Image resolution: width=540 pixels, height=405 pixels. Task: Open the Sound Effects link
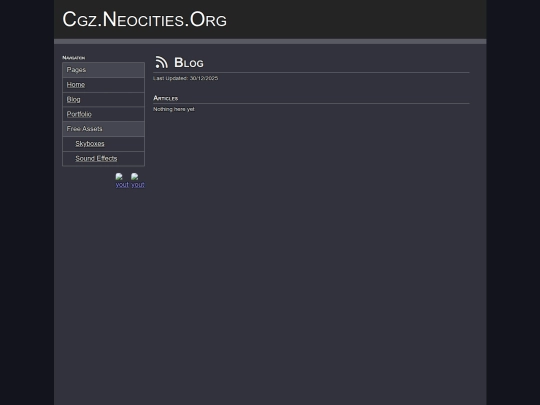96,158
